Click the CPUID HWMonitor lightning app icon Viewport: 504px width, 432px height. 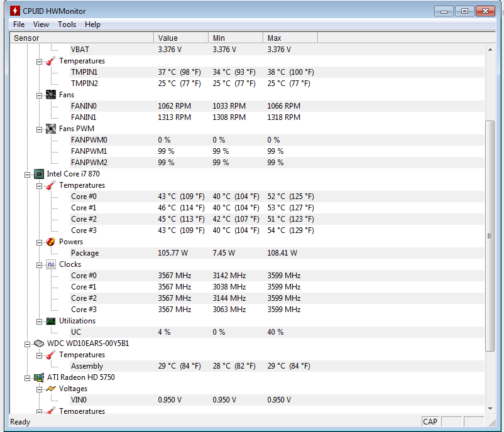coord(15,11)
